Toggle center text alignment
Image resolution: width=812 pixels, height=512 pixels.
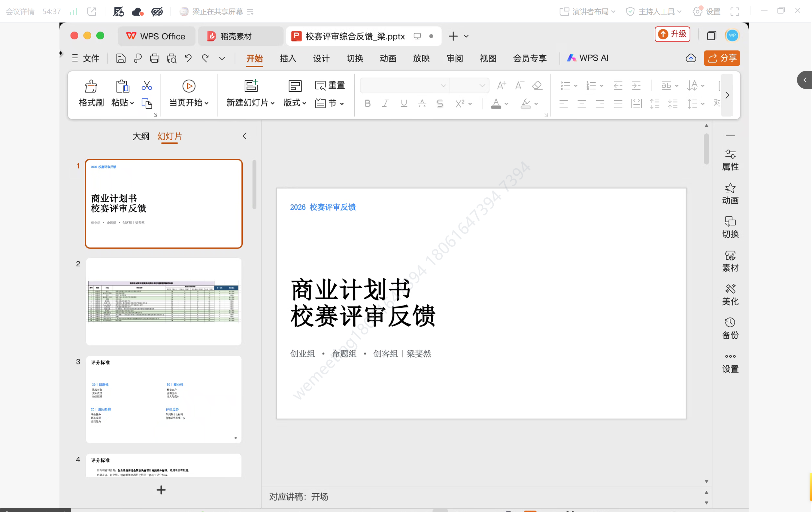[x=582, y=104]
